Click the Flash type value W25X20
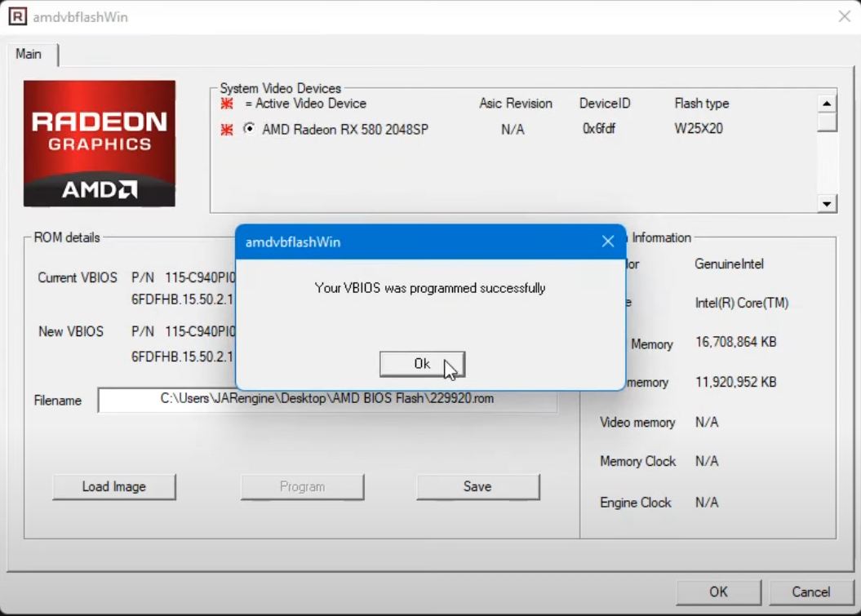Viewport: 861px width, 616px height. tap(699, 128)
